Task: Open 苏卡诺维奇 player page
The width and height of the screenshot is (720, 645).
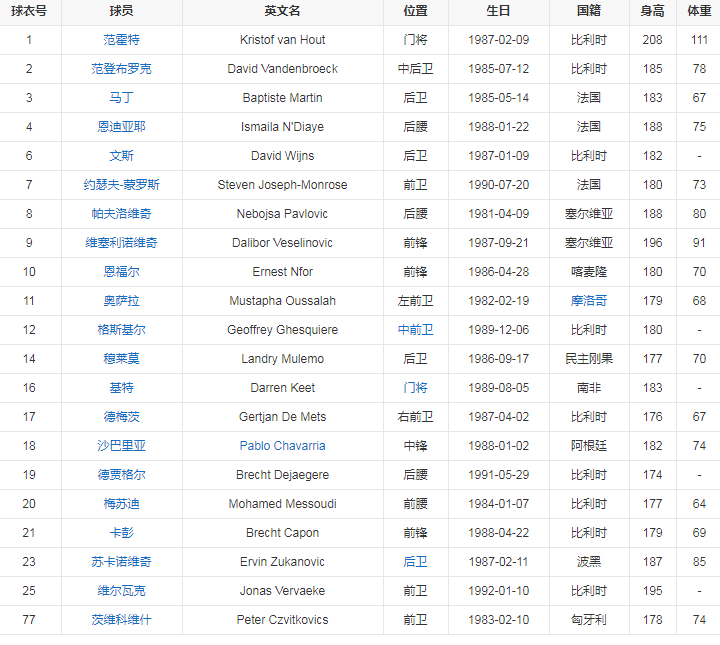Action: (x=121, y=562)
